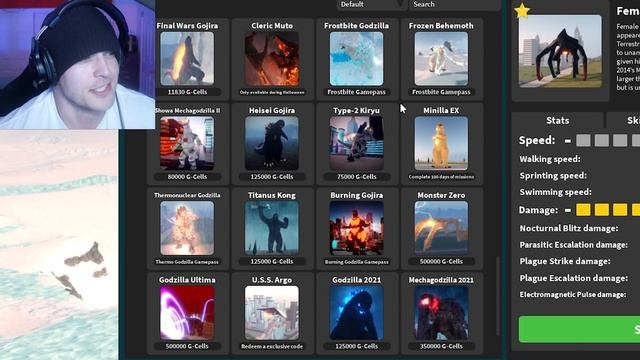The image size is (640, 360).
Task: Click the Burning Godzilla Gamepass label
Action: click(x=356, y=262)
